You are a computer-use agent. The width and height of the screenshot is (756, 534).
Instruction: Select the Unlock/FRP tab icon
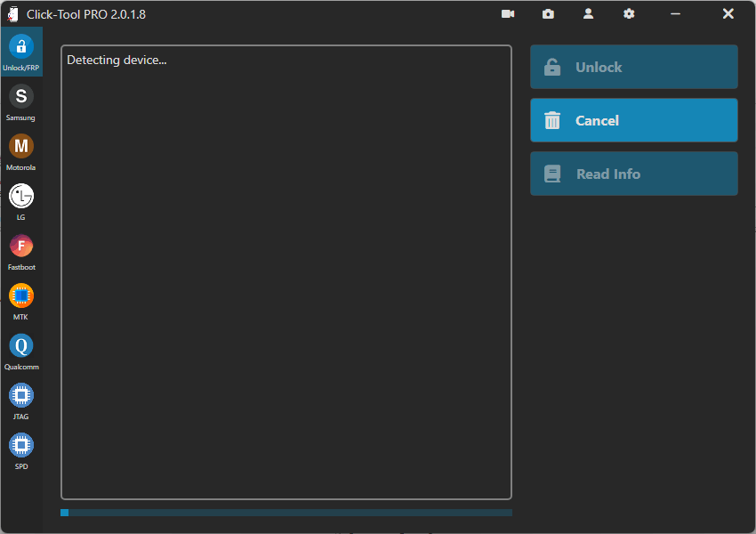(x=20, y=44)
